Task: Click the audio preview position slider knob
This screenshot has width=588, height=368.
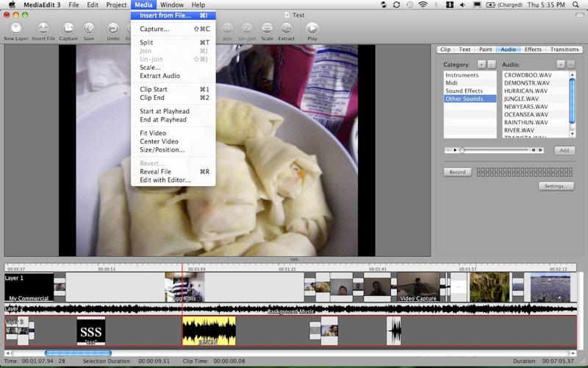Action: click(x=462, y=150)
